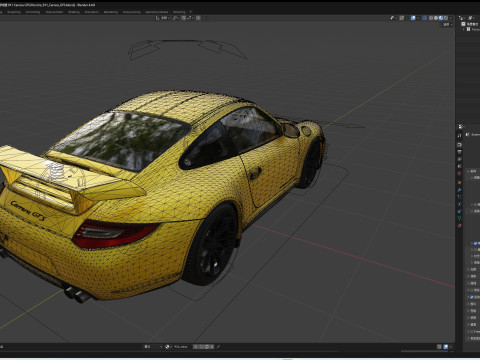
Task: Open the Texture Paint workspace tab
Action: point(54,12)
